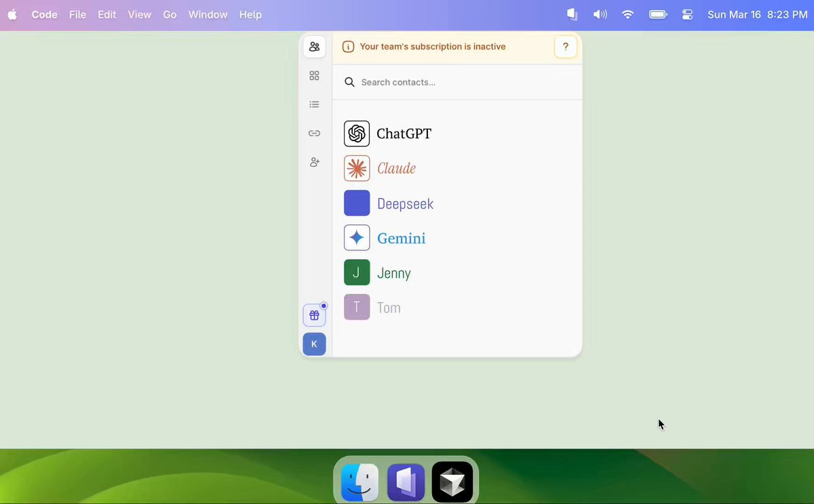This screenshot has height=504, width=814.
Task: Open the purple app in the dock
Action: click(x=406, y=482)
